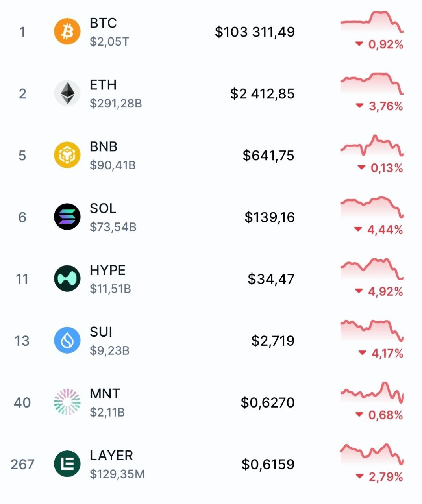This screenshot has height=504, width=422.
Task: Click the LAYER $129,35M market cap
Action: pyautogui.click(x=117, y=474)
